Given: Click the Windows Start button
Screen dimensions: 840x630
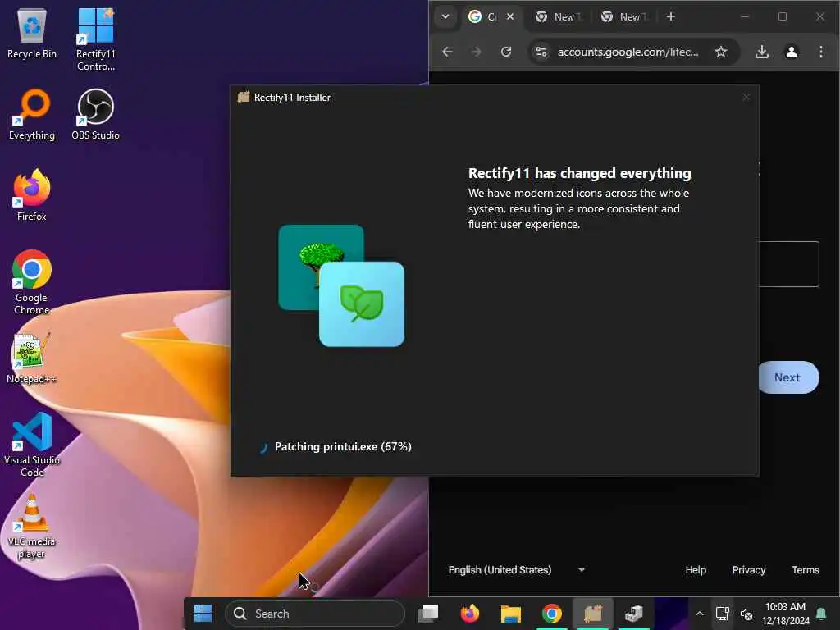Looking at the screenshot, I should [203, 614].
